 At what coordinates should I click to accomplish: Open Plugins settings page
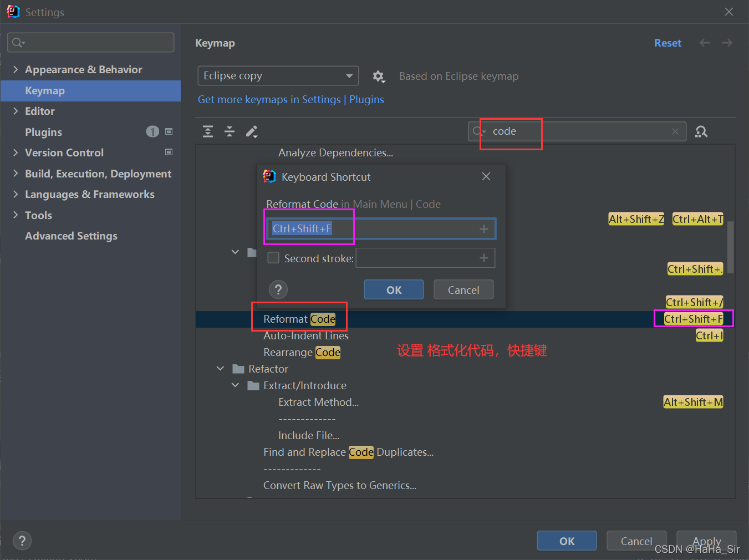[43, 132]
